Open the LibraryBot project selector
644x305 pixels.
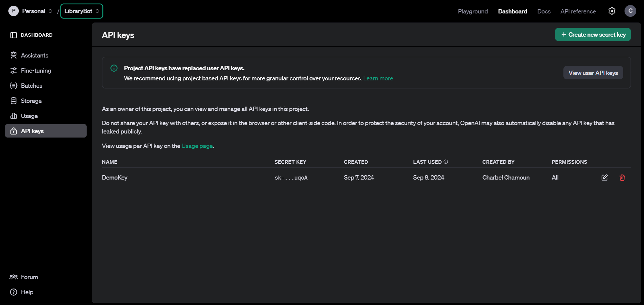(x=81, y=11)
